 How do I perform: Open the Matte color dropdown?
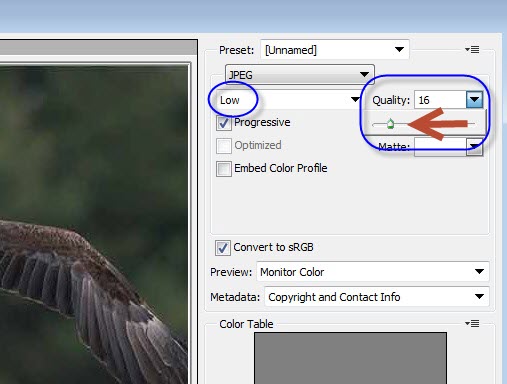pyautogui.click(x=475, y=147)
